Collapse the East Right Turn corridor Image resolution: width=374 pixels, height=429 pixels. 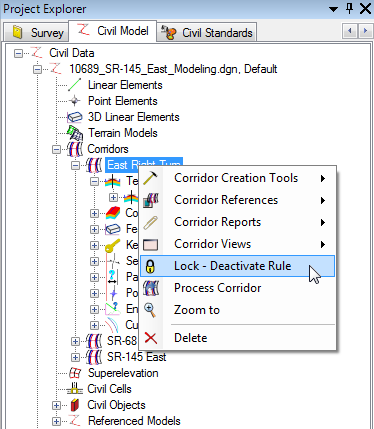click(x=76, y=165)
